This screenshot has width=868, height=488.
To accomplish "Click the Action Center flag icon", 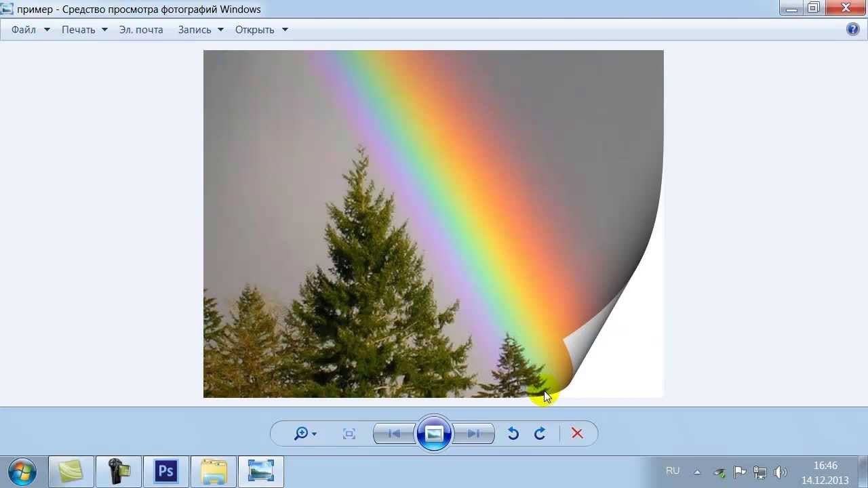I will point(740,472).
